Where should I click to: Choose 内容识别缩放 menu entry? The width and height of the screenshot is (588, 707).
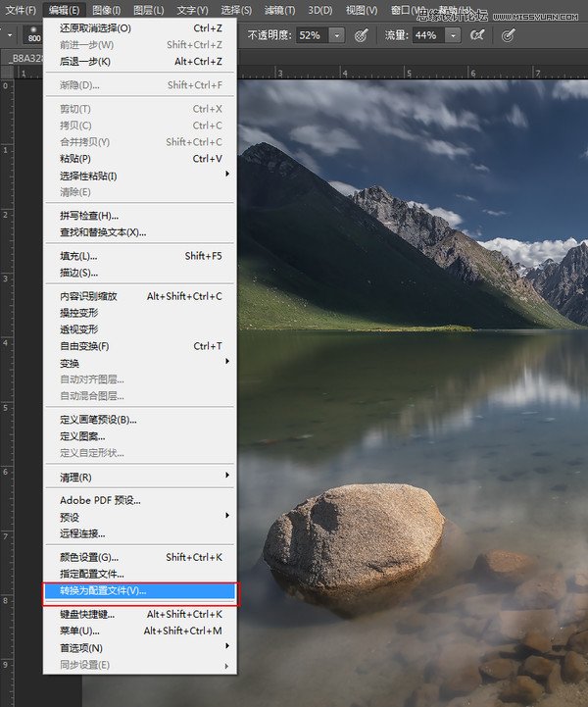pos(140,296)
